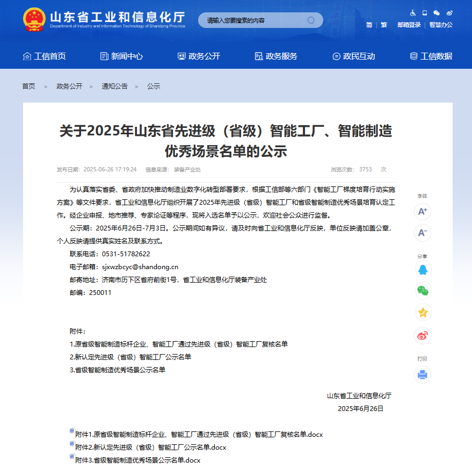Open 工信首页 navigation menu
This screenshot has height=476, width=472.
click(44, 56)
